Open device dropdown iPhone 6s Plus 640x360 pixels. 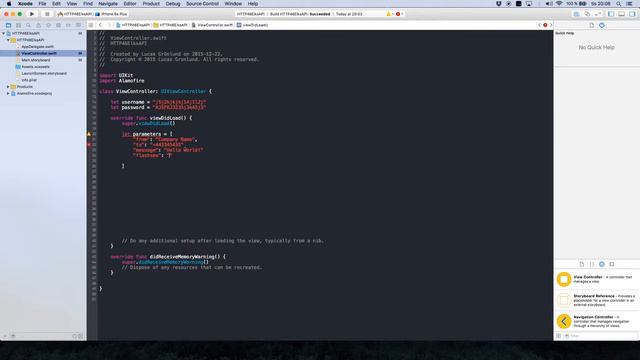[111, 14]
